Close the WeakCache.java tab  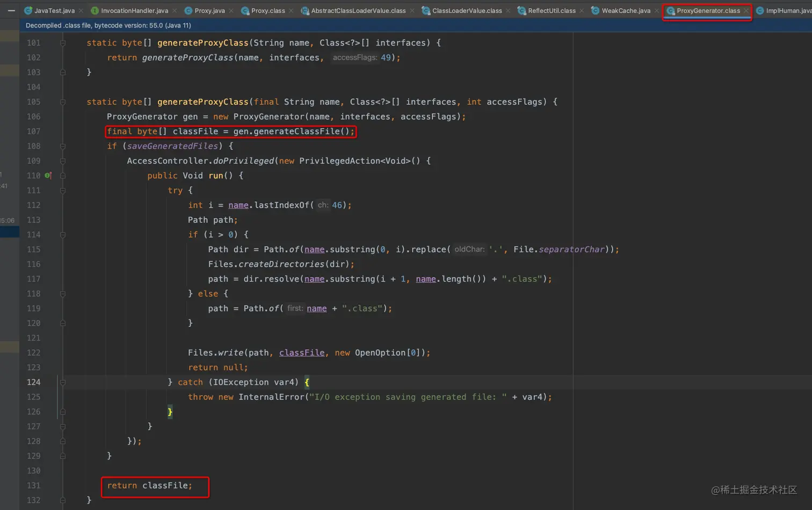[x=656, y=11]
